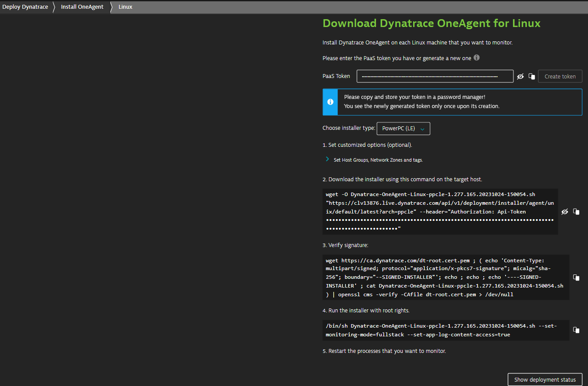Select the wget download command text
Viewport: 588px width, 386px height.
click(440, 211)
